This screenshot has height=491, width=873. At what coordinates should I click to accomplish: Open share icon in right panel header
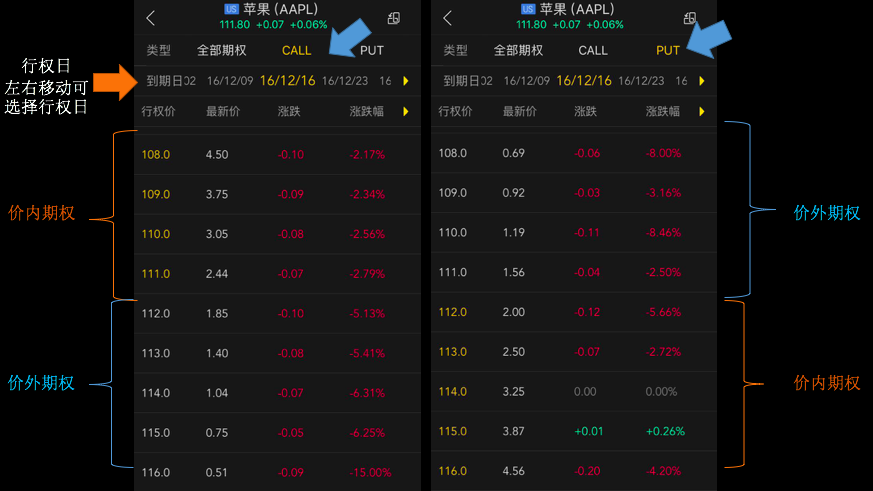coord(690,18)
